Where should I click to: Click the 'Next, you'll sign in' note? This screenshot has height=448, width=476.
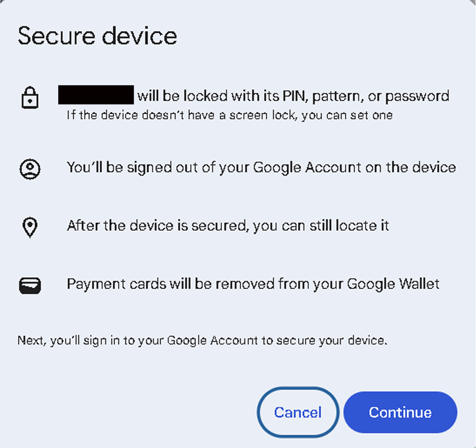[202, 340]
